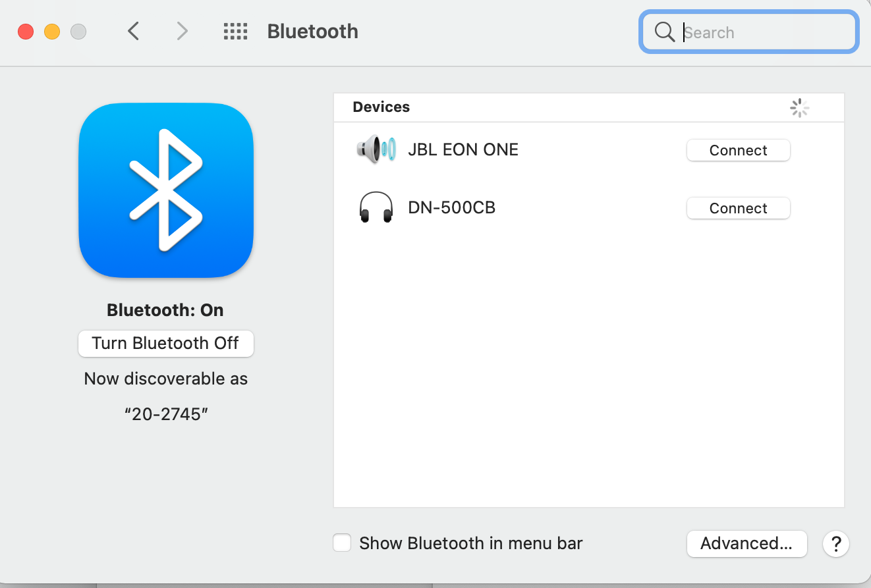Click the DN-500CB headphones icon
Screen dimensions: 871x588
(376, 208)
